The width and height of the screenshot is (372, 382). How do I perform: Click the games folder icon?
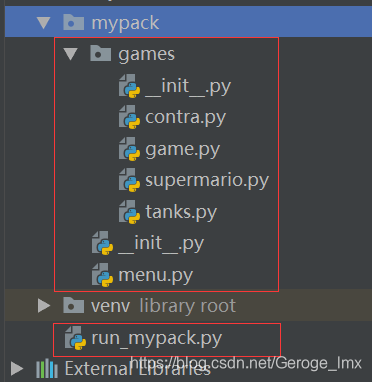pyautogui.click(x=100, y=54)
